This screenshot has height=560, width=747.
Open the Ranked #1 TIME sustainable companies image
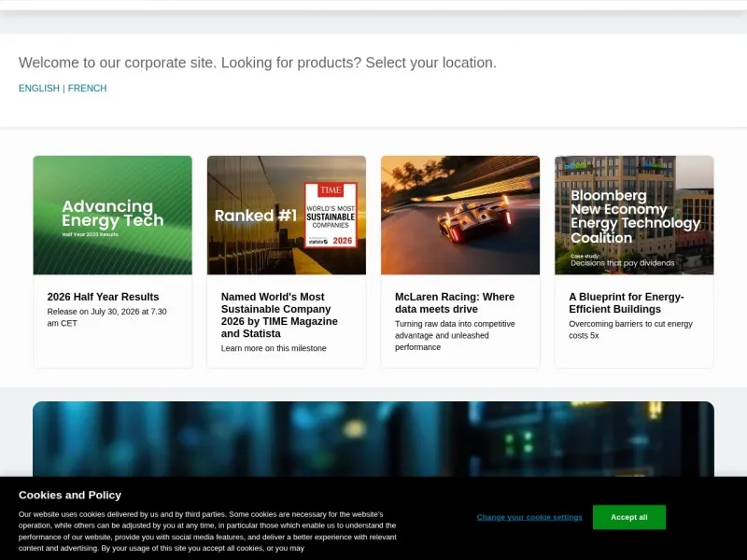pos(287,216)
